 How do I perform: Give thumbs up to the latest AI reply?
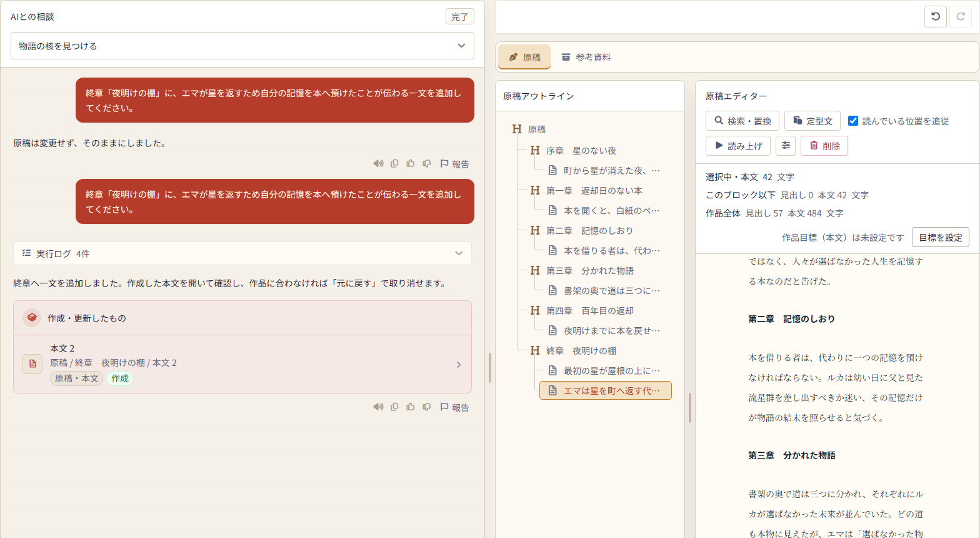pyautogui.click(x=411, y=407)
